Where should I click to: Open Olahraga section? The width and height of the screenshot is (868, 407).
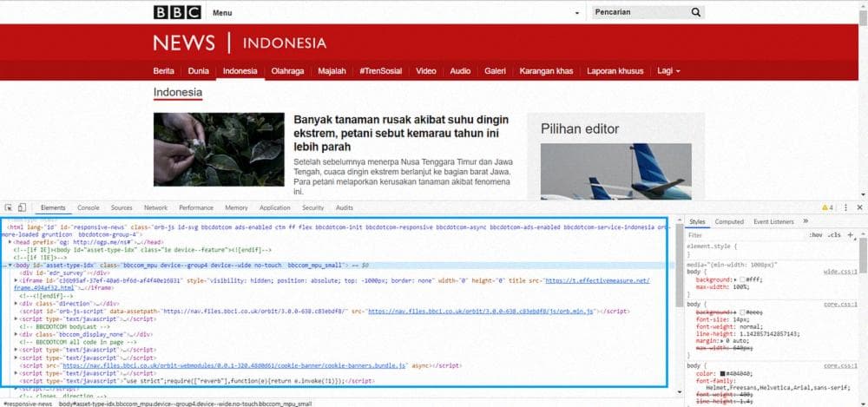(x=287, y=71)
